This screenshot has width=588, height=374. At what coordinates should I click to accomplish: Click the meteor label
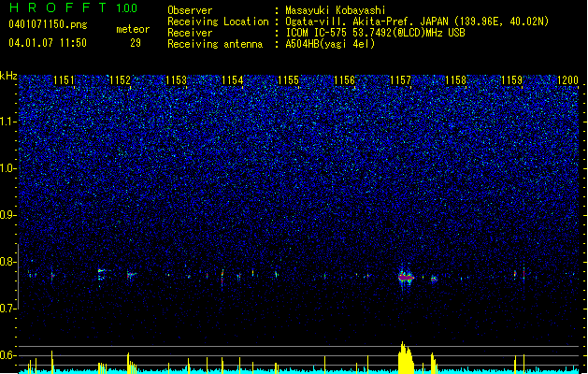point(133,29)
